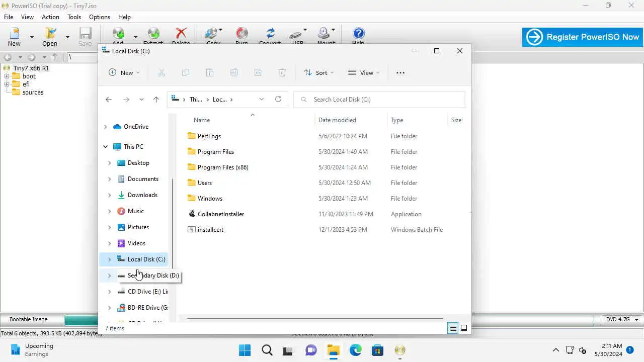The width and height of the screenshot is (644, 362).
Task: Open the New dropdown arrow in PowerISO toolbar
Action: [x=32, y=37]
